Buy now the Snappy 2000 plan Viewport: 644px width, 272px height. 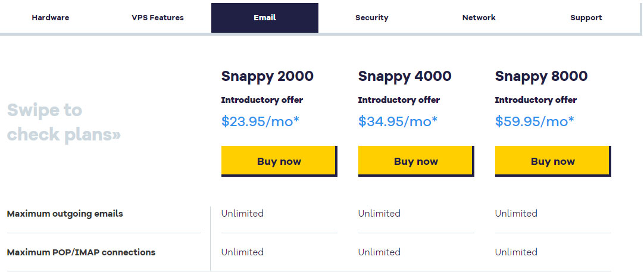click(x=279, y=161)
